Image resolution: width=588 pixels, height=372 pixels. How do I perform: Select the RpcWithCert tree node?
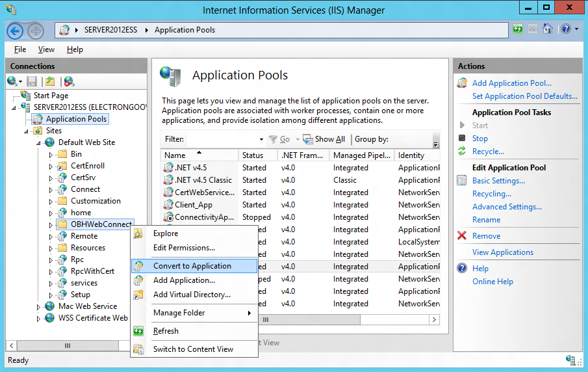pyautogui.click(x=92, y=271)
